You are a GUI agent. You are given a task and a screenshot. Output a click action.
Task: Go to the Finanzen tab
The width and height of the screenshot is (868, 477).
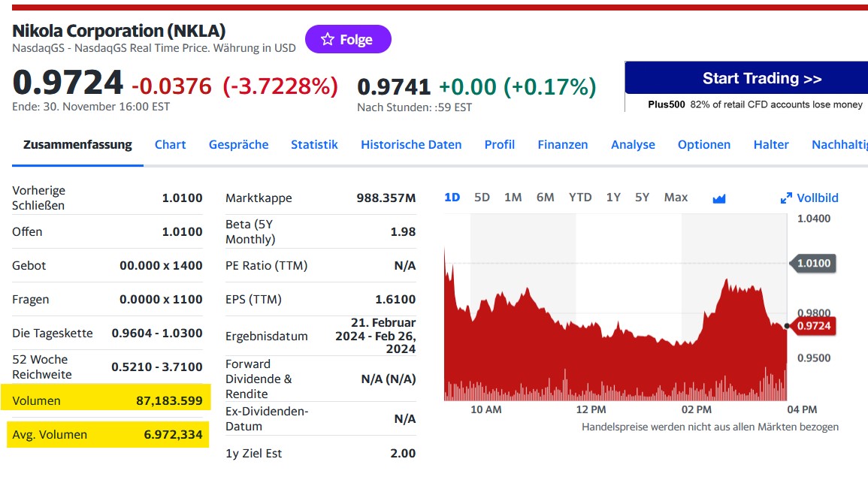click(x=563, y=144)
